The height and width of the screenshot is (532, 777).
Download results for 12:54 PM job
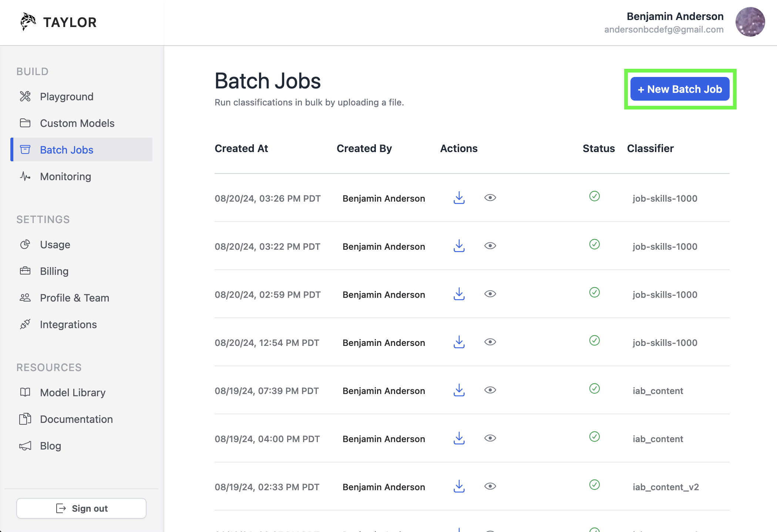pos(459,342)
